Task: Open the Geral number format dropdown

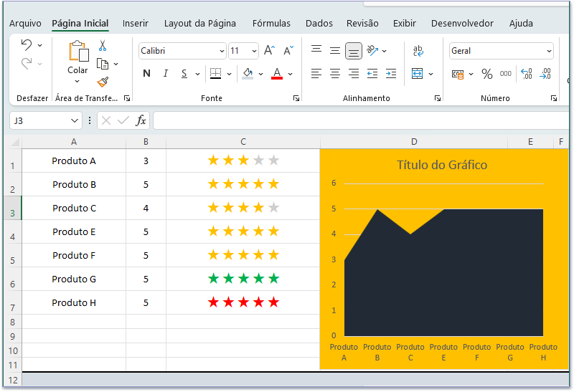Action: coord(549,51)
